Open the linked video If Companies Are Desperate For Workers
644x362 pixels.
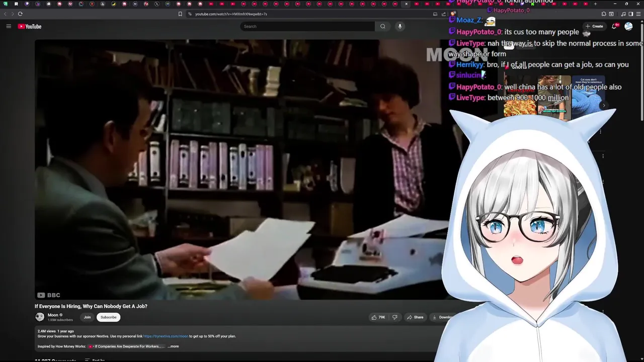click(x=125, y=346)
